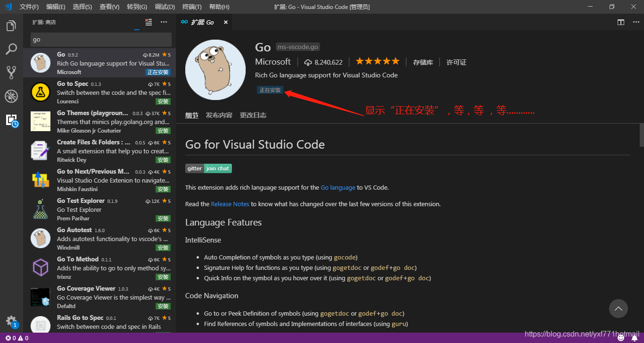The height and width of the screenshot is (343, 644).
Task: Open the Source Control view
Action: [x=11, y=72]
